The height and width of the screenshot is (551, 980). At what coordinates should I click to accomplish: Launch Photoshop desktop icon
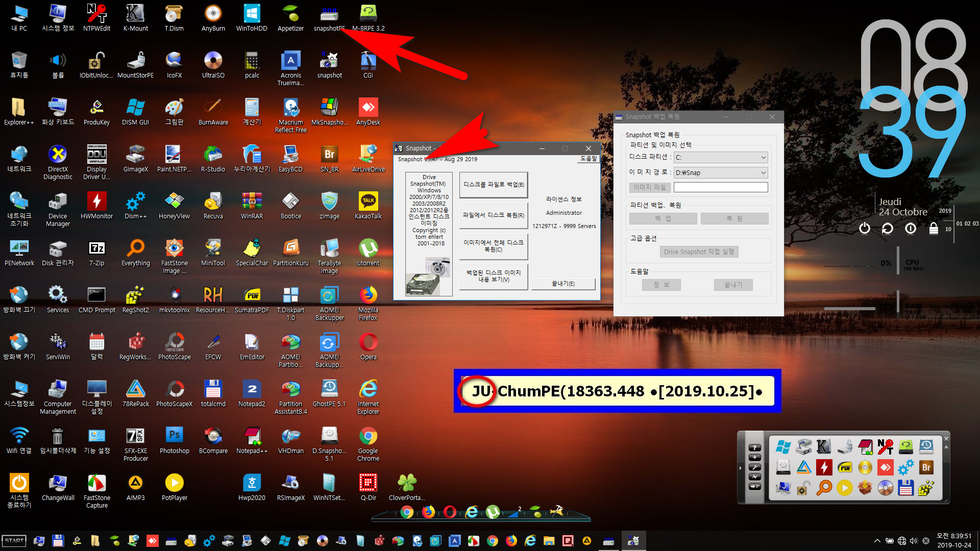[x=174, y=440]
